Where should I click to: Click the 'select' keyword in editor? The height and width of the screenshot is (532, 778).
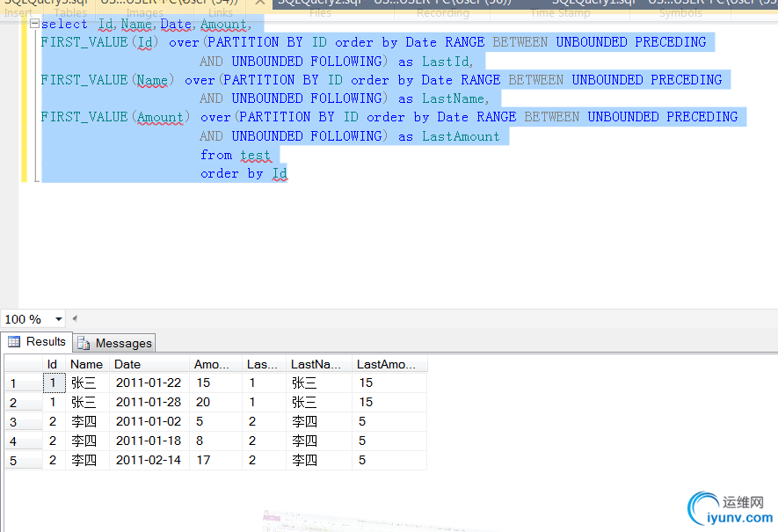pos(64,24)
